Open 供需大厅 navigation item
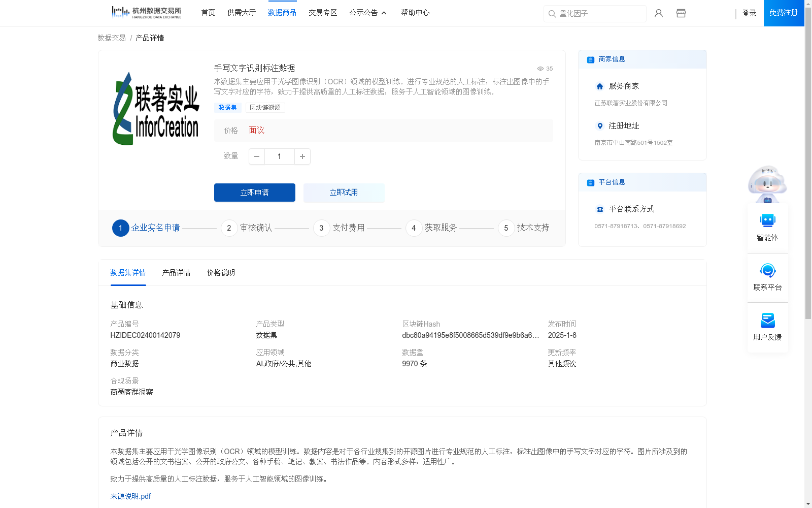Screen dimensions: 812x508 coord(242,13)
